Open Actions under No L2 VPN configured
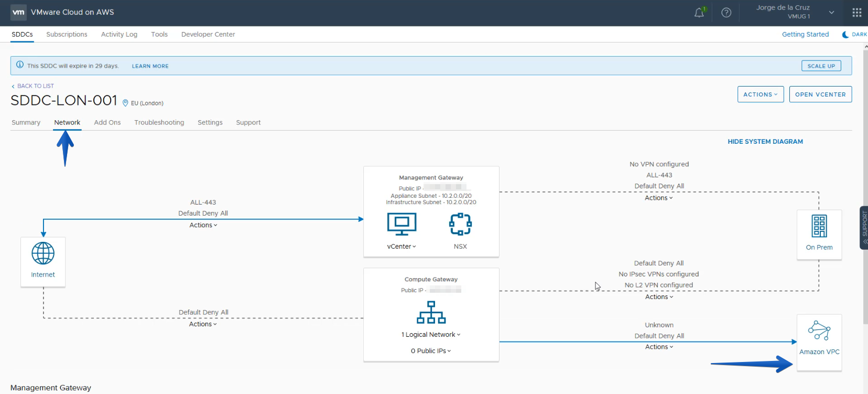This screenshot has width=868, height=394. pyautogui.click(x=659, y=297)
